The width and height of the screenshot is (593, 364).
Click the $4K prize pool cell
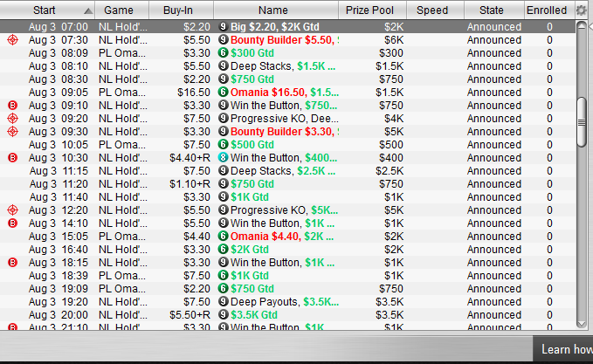click(x=394, y=119)
